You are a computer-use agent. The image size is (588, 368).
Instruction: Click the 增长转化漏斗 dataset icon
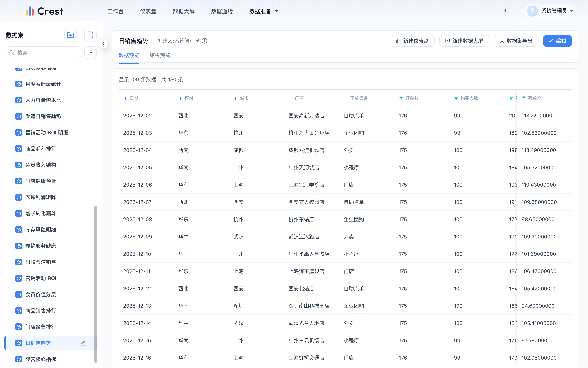pos(19,213)
